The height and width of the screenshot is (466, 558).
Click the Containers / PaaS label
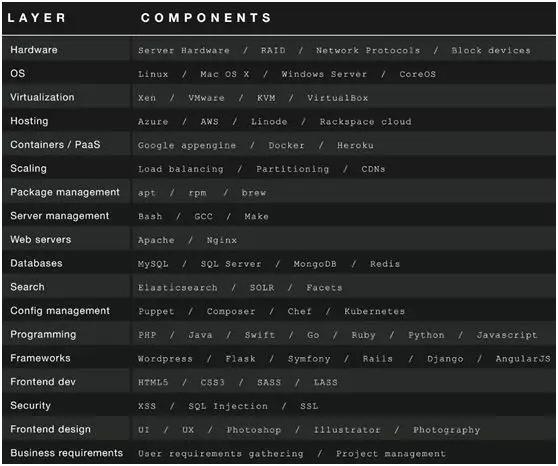pyautogui.click(x=55, y=145)
